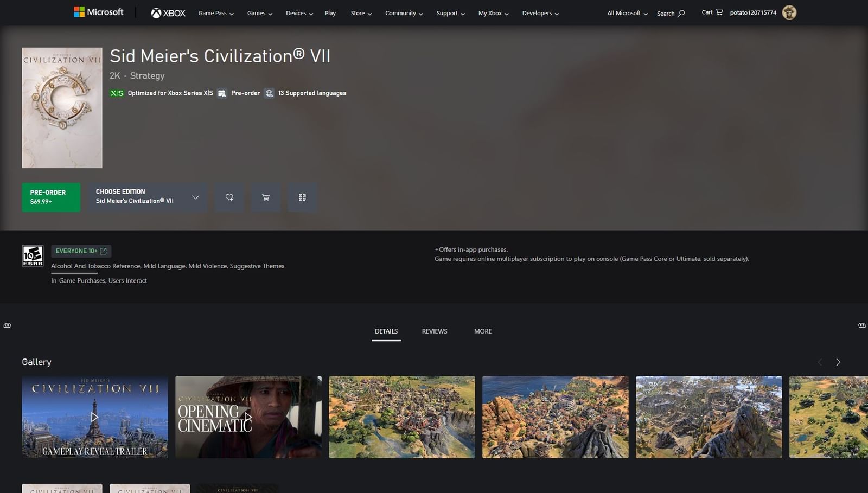The width and height of the screenshot is (868, 493).
Task: Expand the Community navigation menu
Action: pyautogui.click(x=404, y=13)
